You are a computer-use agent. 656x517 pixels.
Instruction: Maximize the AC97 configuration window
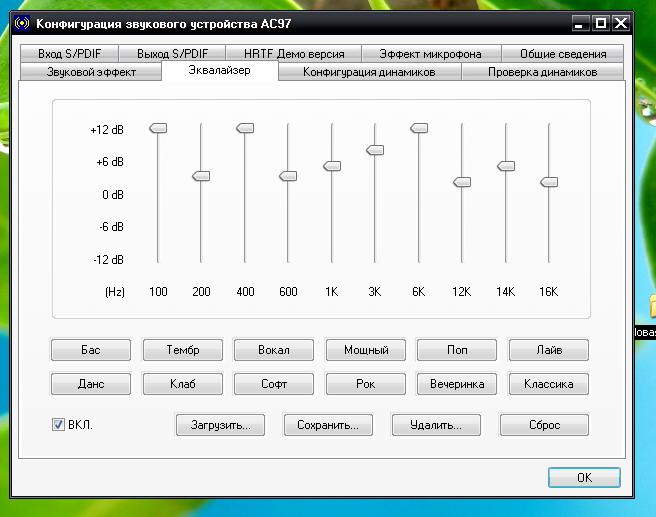click(x=601, y=23)
